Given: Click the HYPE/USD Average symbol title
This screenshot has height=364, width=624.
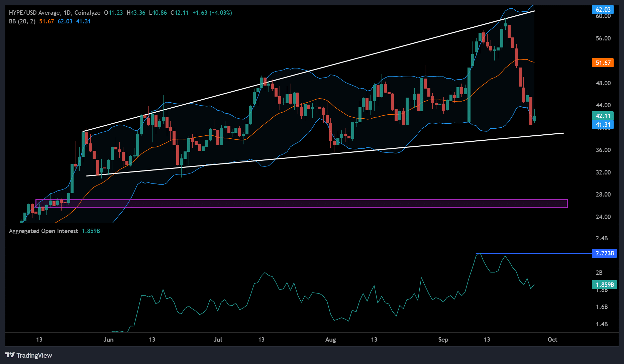Looking at the screenshot, I should 34,13.
